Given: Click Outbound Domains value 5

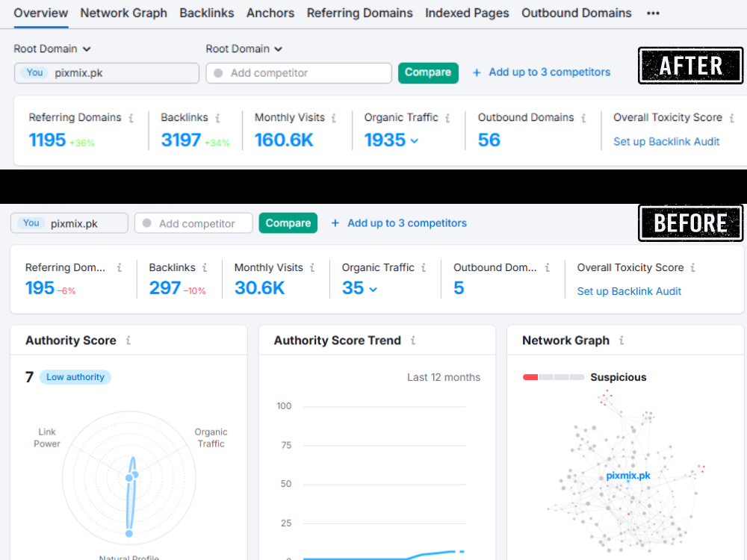Looking at the screenshot, I should tap(459, 287).
